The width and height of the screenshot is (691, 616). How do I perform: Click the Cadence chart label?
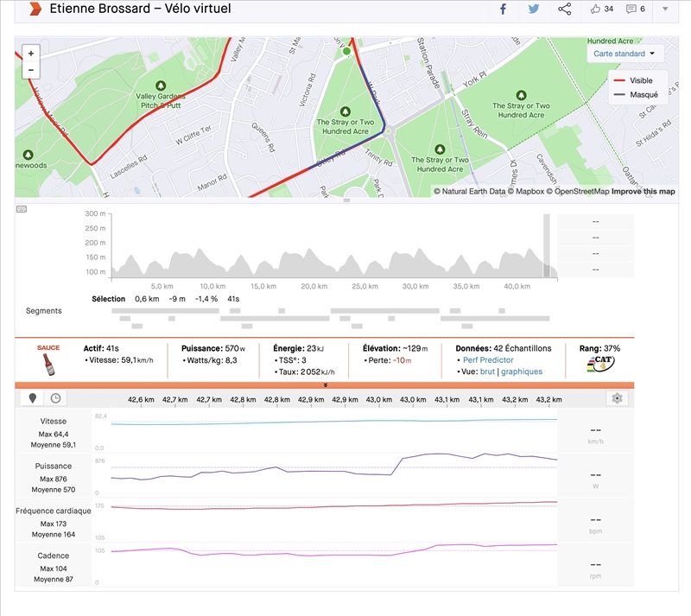point(54,556)
